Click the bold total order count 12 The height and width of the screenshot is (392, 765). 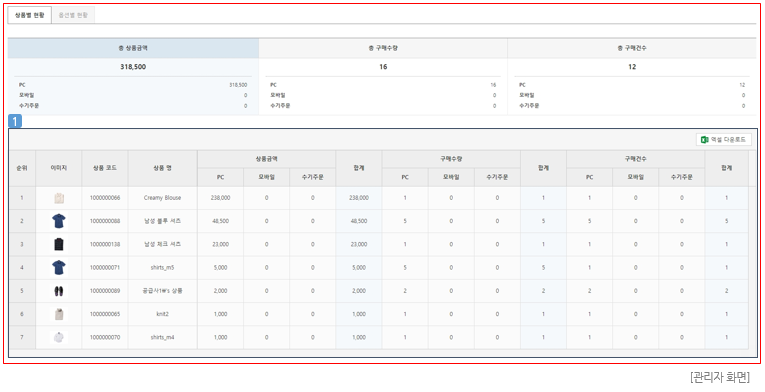[x=632, y=67]
